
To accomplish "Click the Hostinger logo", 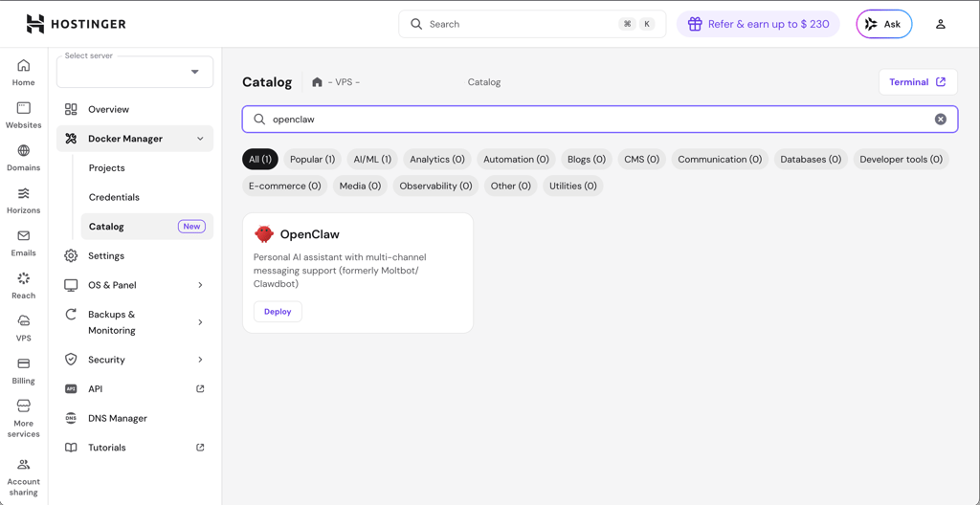I will pos(76,24).
